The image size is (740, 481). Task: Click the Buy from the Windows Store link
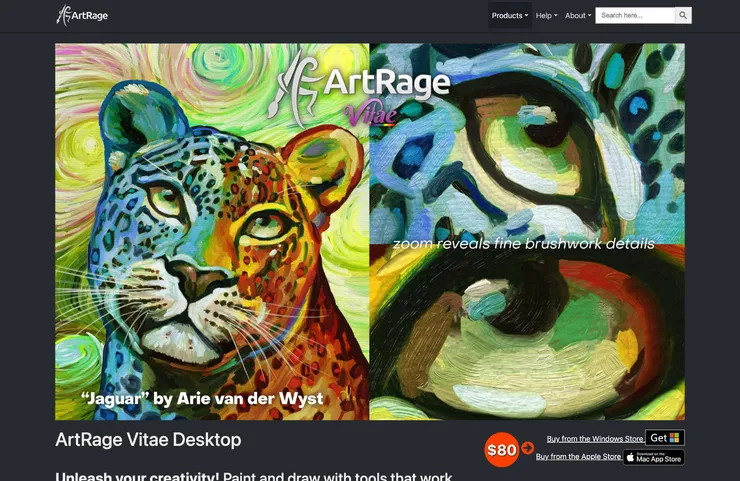[595, 439]
